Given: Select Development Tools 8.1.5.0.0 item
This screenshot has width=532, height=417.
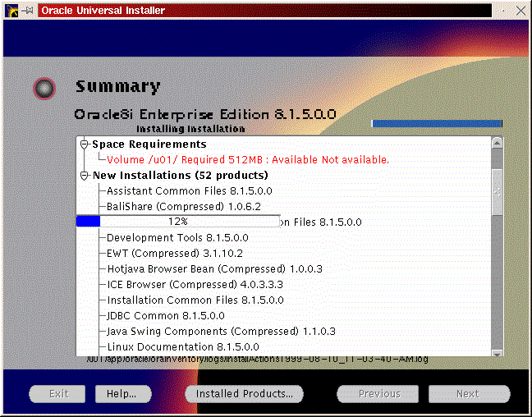Looking at the screenshot, I should point(177,238).
